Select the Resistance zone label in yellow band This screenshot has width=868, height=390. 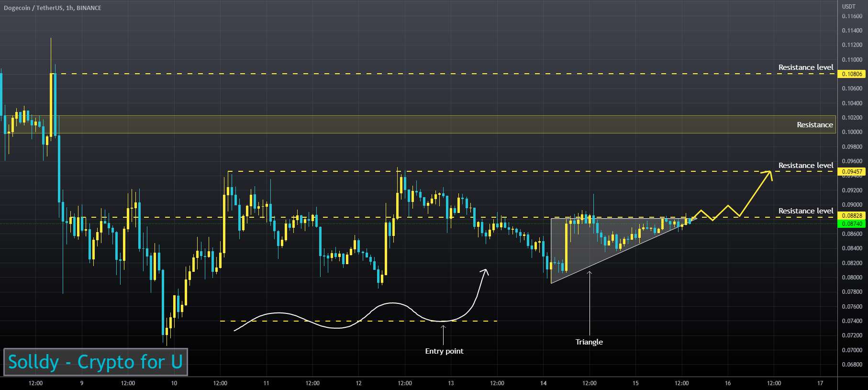(x=814, y=125)
